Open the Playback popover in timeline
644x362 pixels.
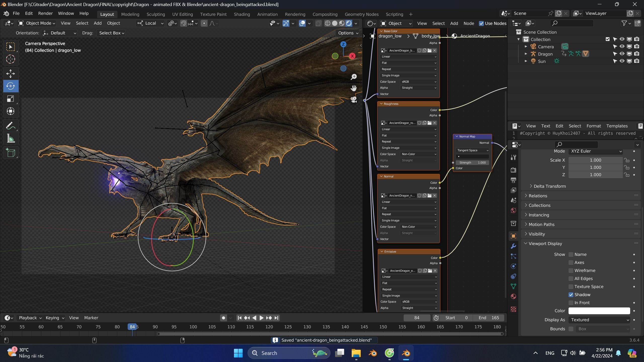point(30,318)
